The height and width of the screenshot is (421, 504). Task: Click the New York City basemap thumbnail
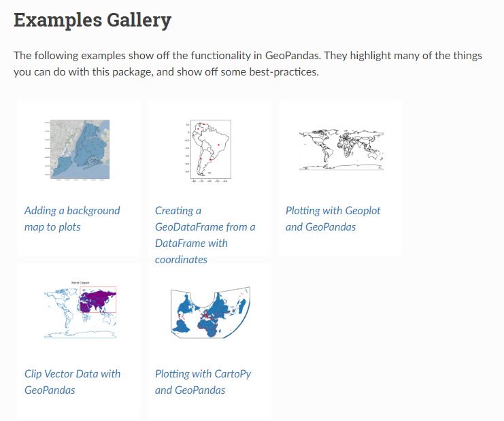click(x=78, y=150)
